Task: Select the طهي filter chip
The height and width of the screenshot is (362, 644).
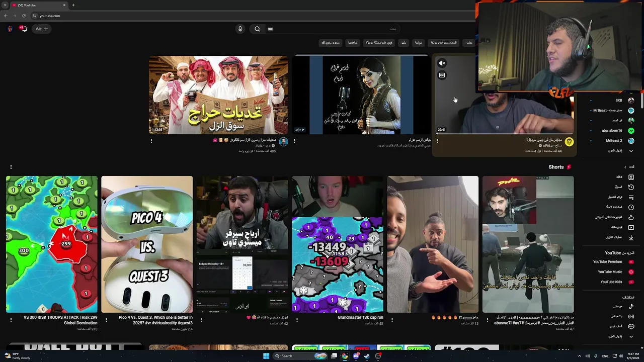Action: click(404, 43)
